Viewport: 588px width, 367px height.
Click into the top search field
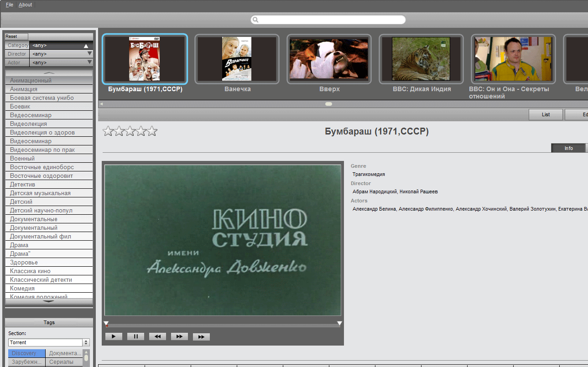(328, 20)
